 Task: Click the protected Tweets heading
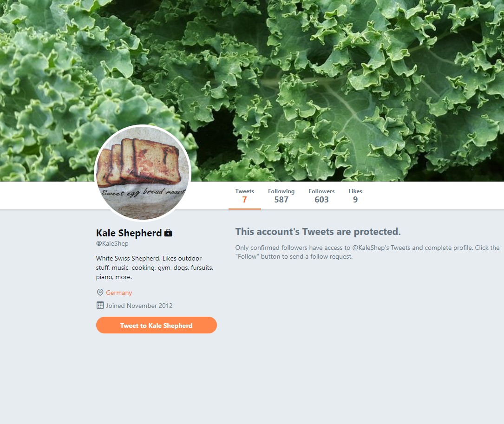318,231
